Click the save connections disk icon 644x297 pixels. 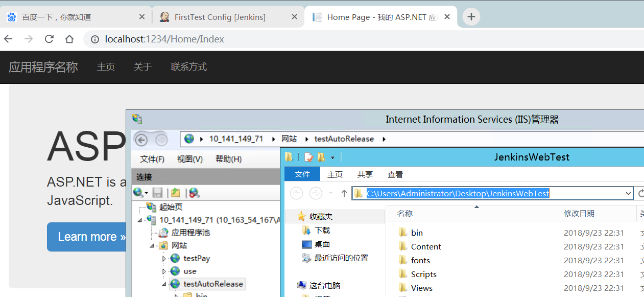coord(158,193)
